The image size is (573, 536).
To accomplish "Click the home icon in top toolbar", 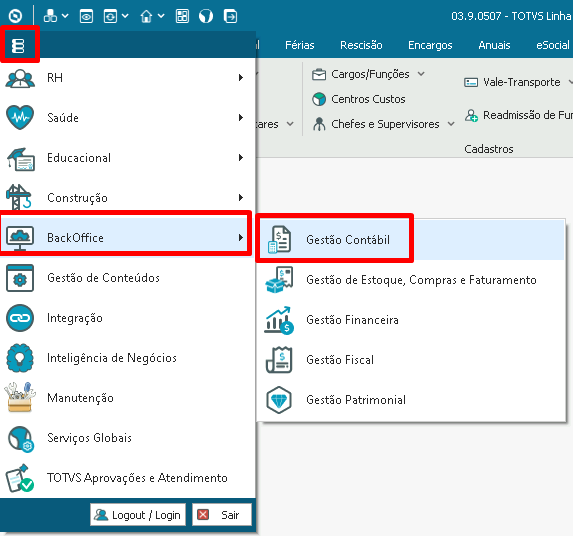I will tap(146, 16).
